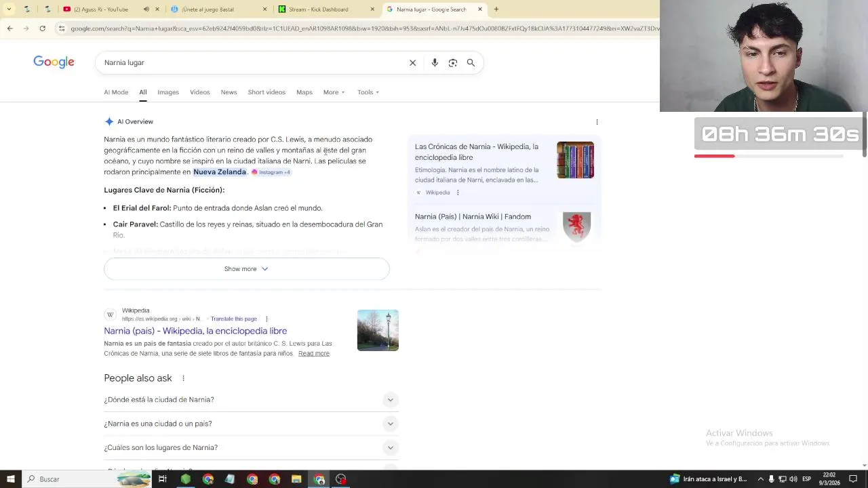The width and height of the screenshot is (868, 488).
Task: Click the Narnia lugar search input field
Action: (251, 62)
